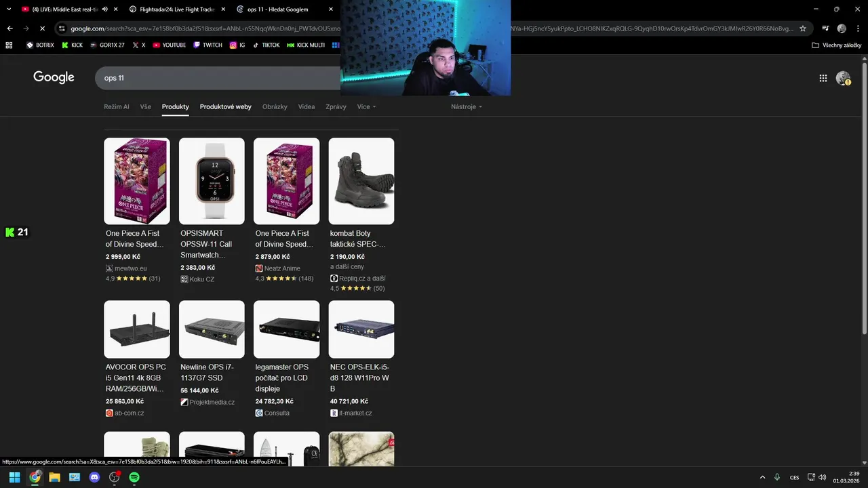Open the IG bookmark
The width and height of the screenshot is (868, 488).
pos(237,45)
